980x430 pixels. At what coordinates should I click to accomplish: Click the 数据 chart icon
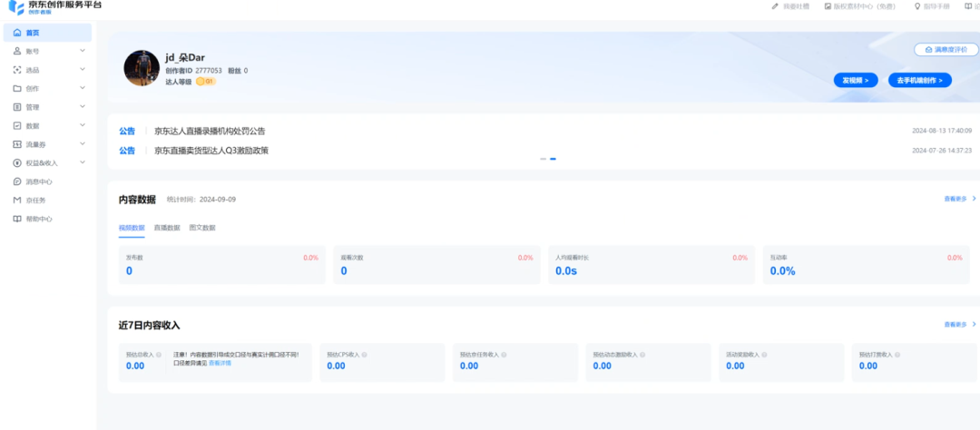pyautogui.click(x=17, y=125)
